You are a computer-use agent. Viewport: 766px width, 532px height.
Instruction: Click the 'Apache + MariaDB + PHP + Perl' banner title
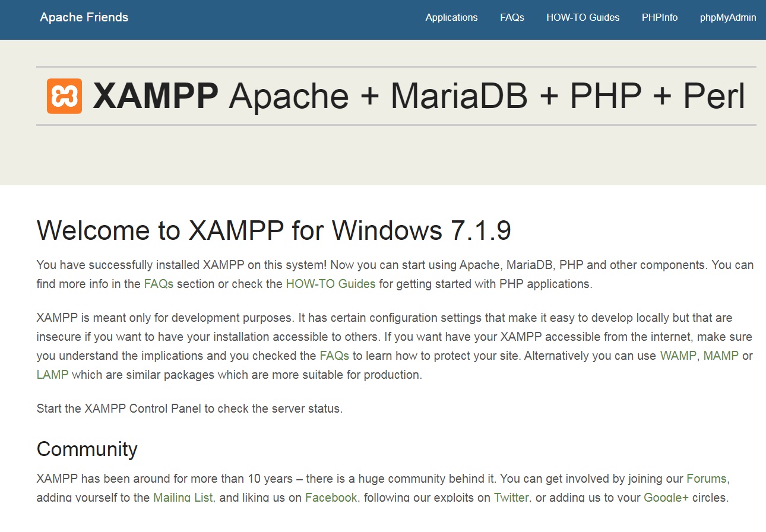click(x=487, y=96)
